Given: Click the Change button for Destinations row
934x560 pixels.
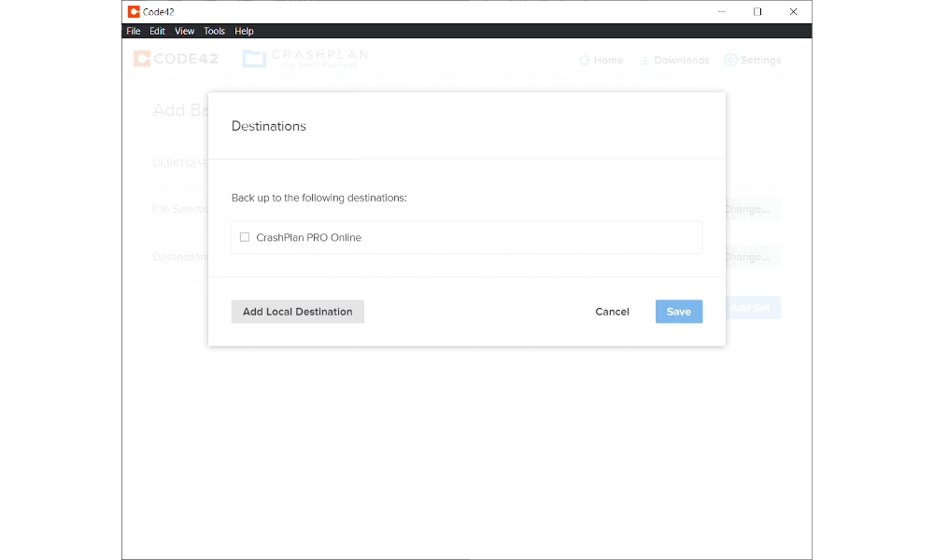Looking at the screenshot, I should [x=753, y=257].
